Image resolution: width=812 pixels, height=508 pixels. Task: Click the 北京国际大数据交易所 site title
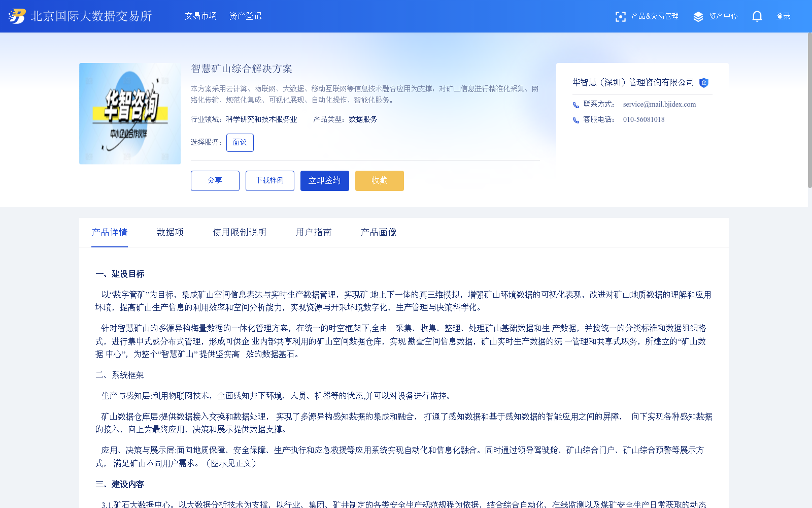point(91,16)
